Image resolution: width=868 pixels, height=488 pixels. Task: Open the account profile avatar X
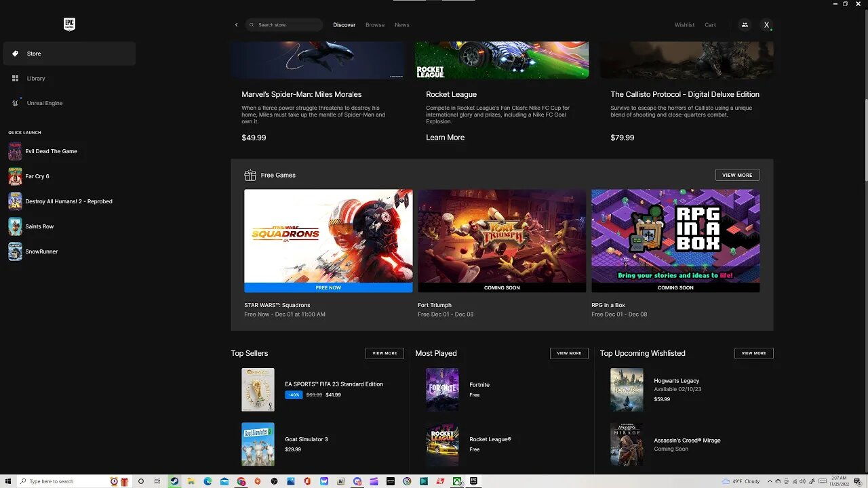pyautogui.click(x=766, y=25)
